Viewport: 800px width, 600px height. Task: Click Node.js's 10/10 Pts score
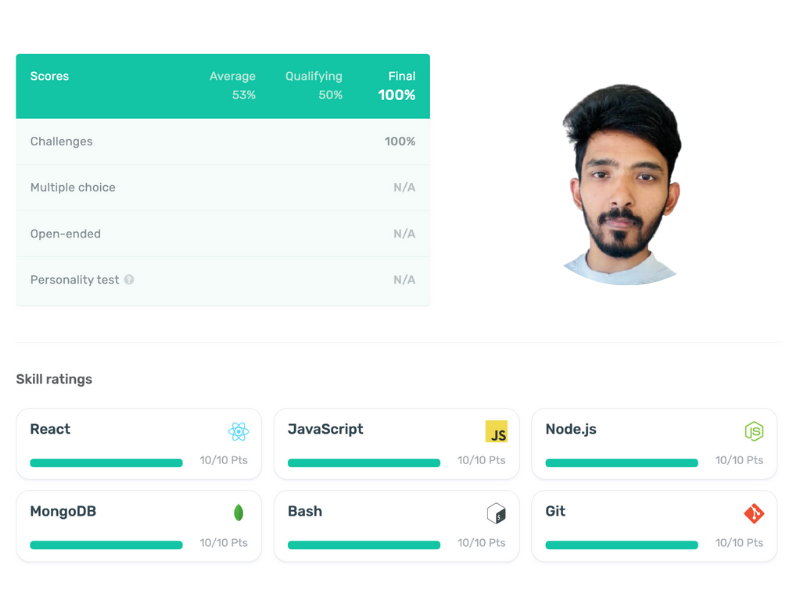tap(739, 460)
